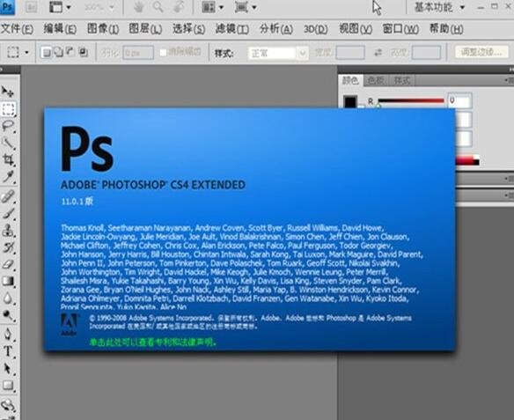
Task: Select the Horizontal Type tool
Action: pyautogui.click(x=8, y=351)
